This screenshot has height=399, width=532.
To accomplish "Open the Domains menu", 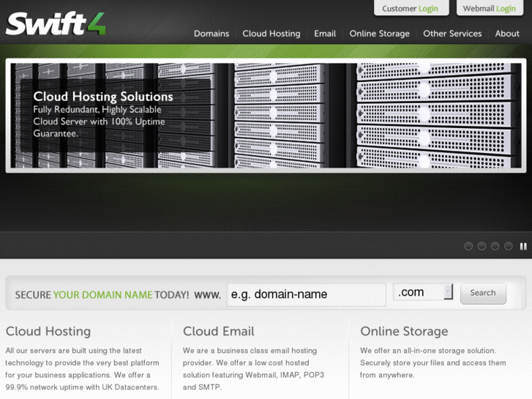I will point(211,34).
